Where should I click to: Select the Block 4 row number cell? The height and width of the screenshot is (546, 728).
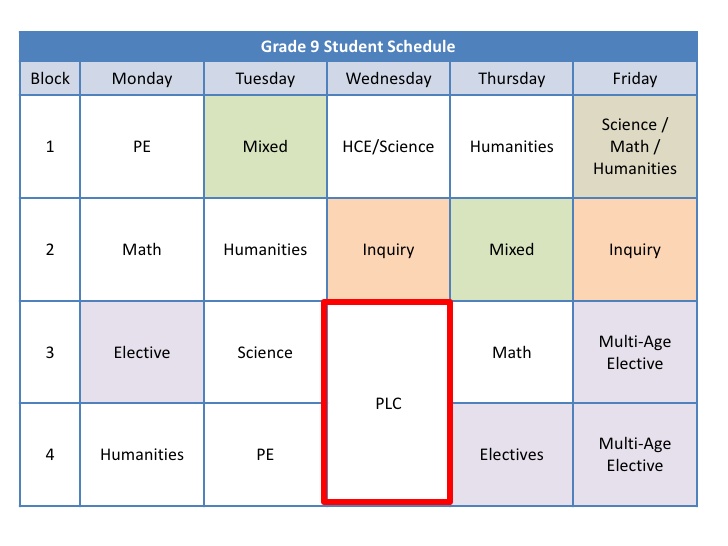[50, 455]
